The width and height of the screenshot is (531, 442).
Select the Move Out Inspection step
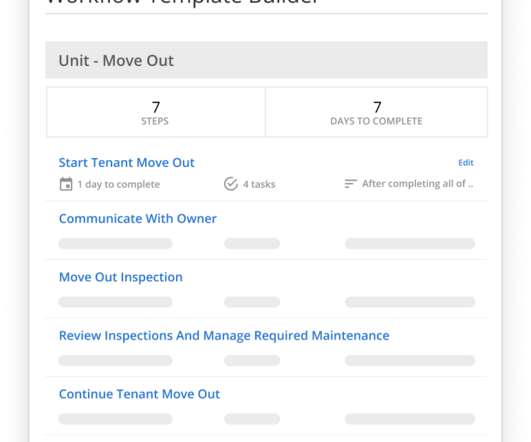click(121, 277)
